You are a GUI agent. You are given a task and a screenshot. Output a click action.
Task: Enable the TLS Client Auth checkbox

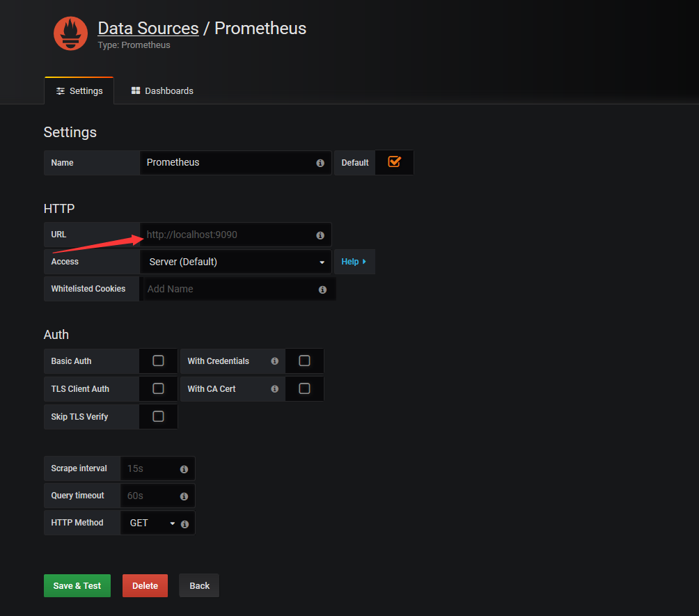(158, 388)
